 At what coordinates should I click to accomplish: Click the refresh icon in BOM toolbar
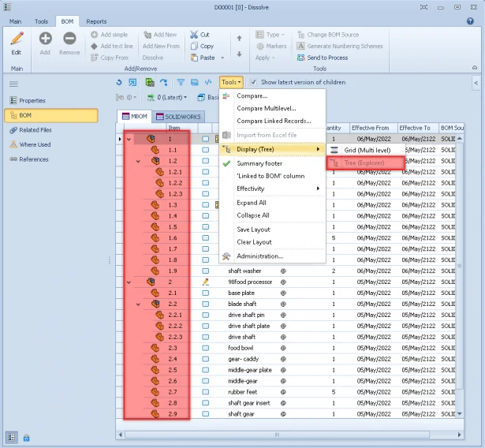tap(118, 82)
